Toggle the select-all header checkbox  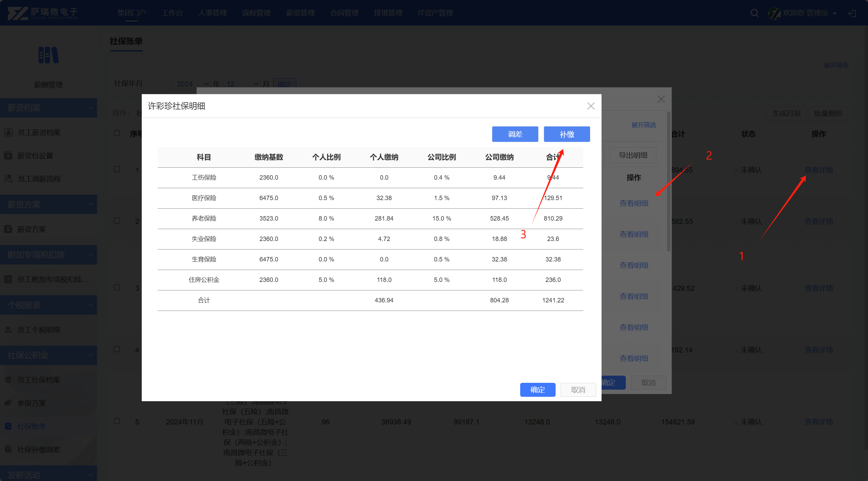coord(117,133)
